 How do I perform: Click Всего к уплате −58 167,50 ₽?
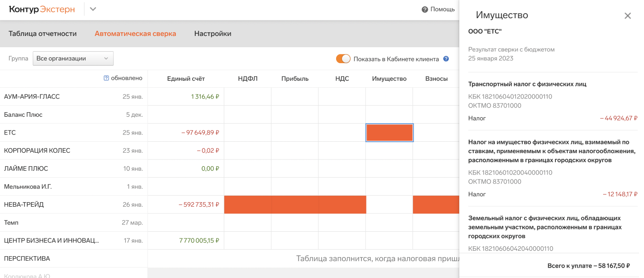[589, 266]
